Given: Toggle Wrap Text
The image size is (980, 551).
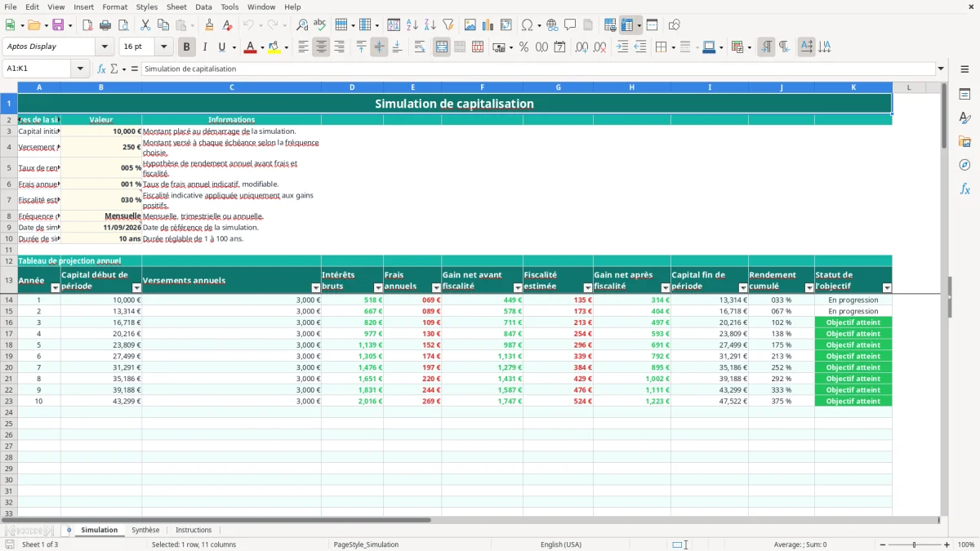Looking at the screenshot, I should tap(420, 47).
